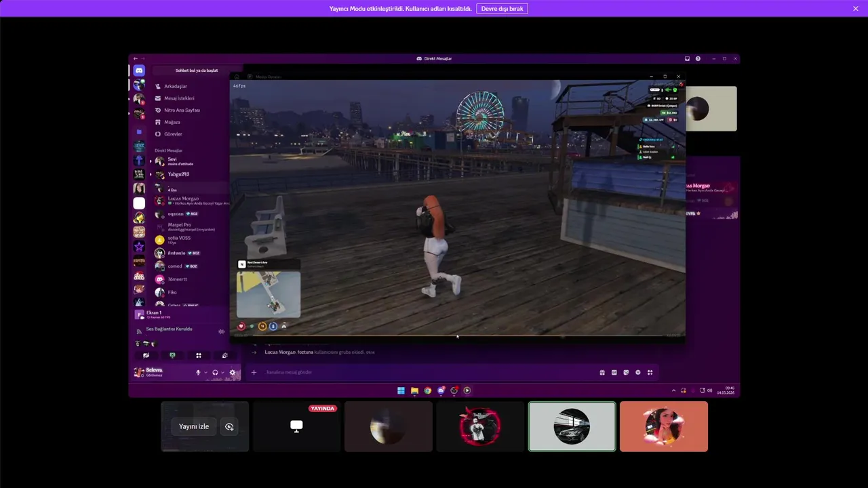The image size is (868, 488).
Task: Click the message input field
Action: (x=427, y=372)
